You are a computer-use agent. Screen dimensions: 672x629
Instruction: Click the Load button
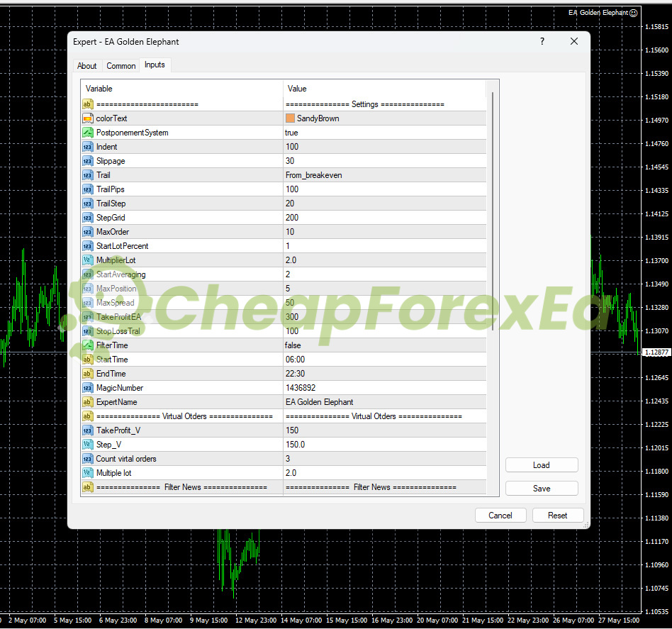pos(542,464)
